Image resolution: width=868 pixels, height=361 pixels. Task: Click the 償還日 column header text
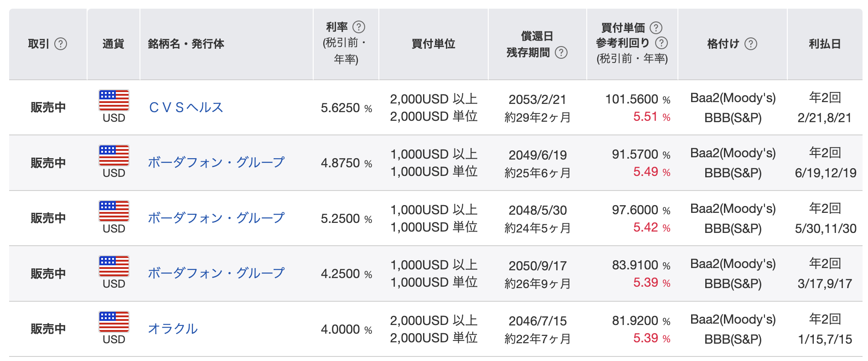[x=537, y=36]
